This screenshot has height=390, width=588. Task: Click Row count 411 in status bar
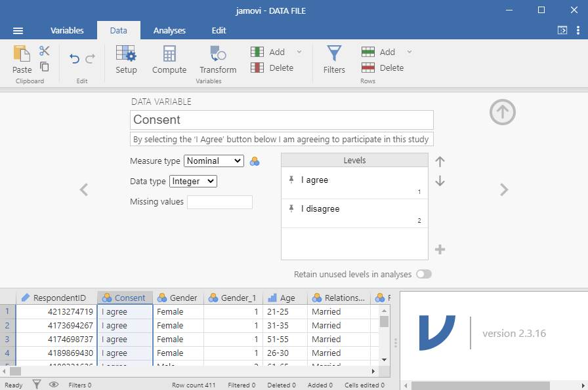click(x=194, y=385)
